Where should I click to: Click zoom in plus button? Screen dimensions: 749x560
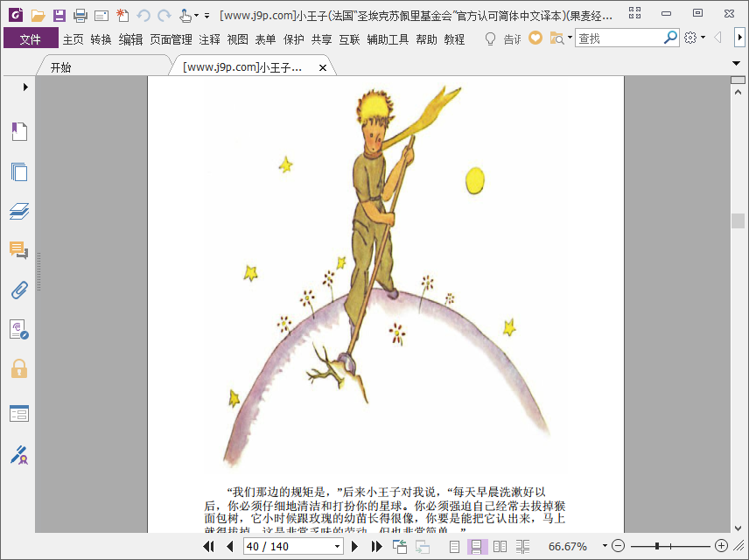pos(721,546)
